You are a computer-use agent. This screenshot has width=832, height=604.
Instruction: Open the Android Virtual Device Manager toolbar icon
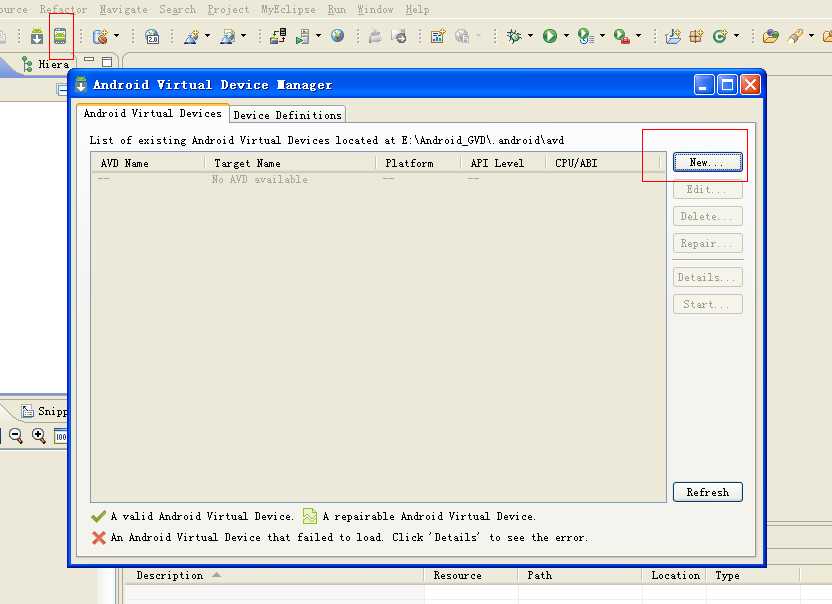[x=60, y=36]
